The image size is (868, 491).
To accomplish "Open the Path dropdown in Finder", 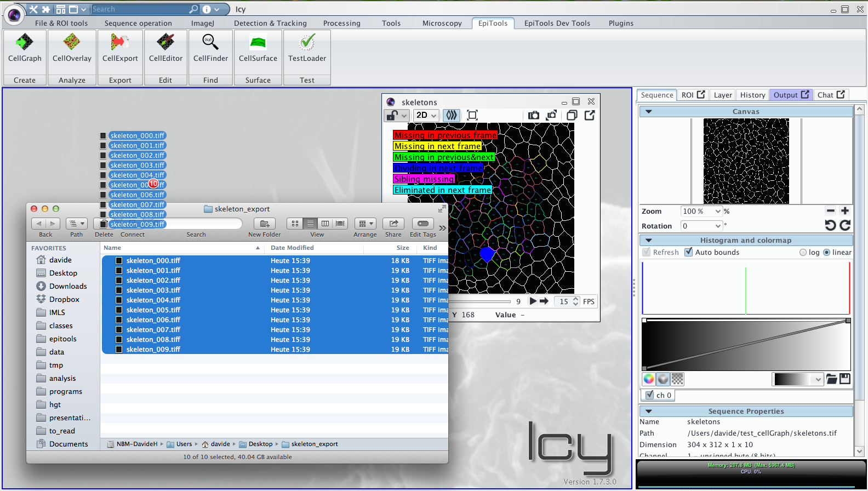I will [x=77, y=224].
